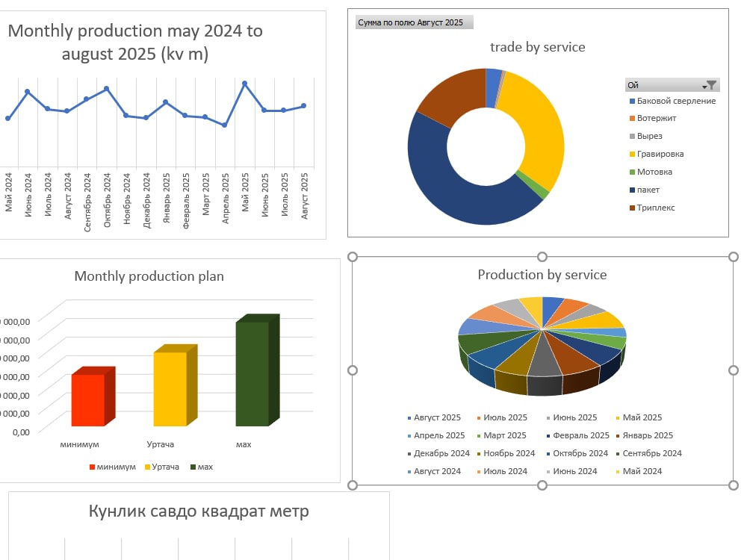Click the Уртача entry in bar chart legend

coord(162,467)
